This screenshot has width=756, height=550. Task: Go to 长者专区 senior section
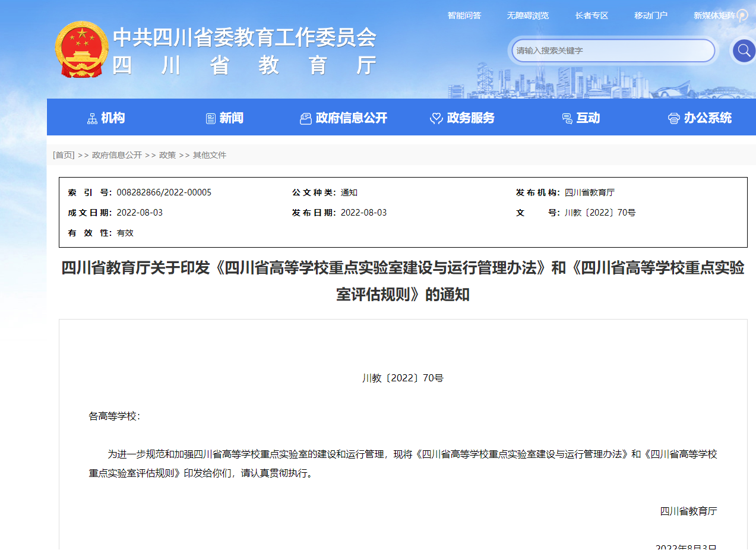(592, 15)
